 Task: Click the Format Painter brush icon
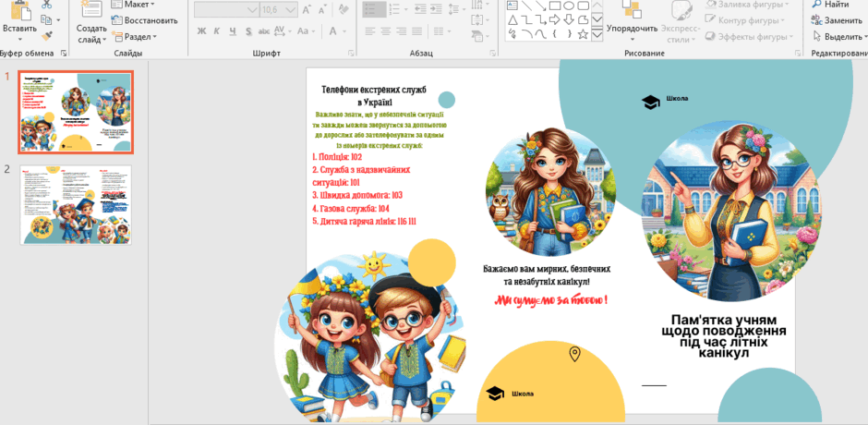46,35
